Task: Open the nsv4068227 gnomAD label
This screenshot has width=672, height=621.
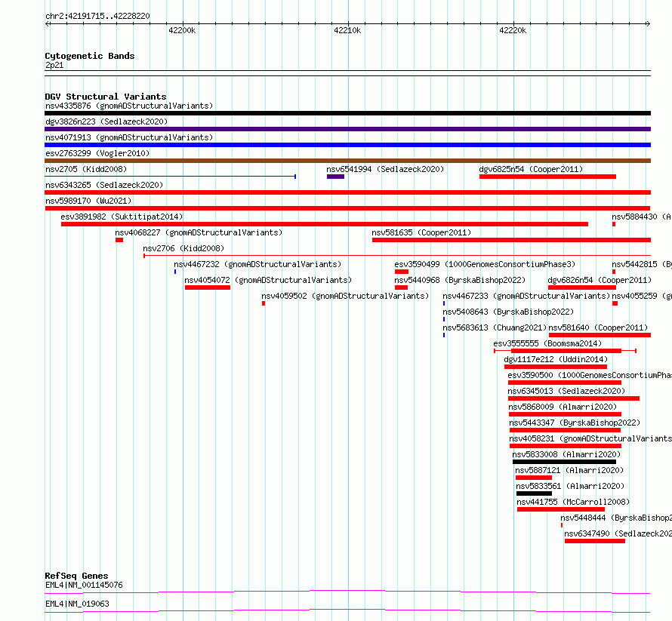Action: click(x=199, y=232)
